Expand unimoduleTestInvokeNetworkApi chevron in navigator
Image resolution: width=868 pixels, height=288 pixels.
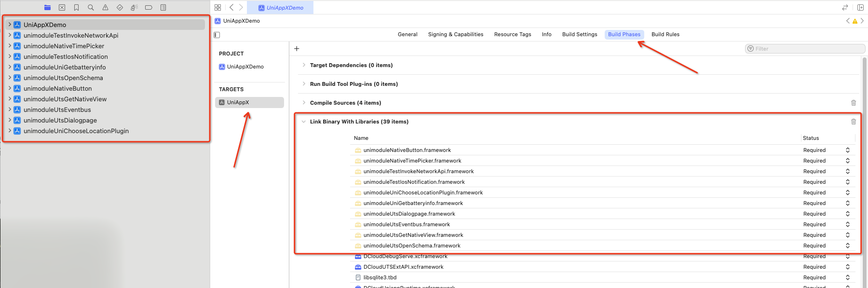coord(10,35)
